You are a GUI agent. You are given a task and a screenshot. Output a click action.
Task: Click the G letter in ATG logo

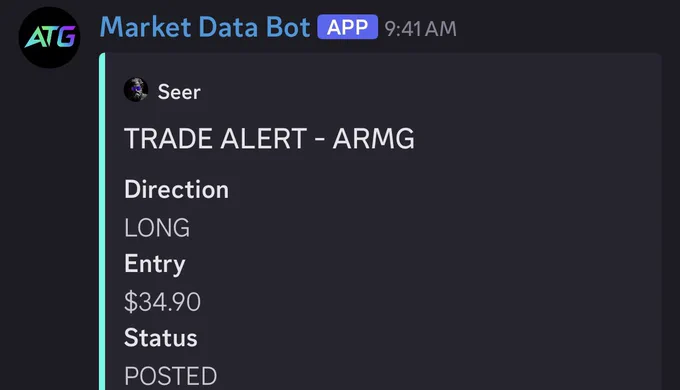66,37
